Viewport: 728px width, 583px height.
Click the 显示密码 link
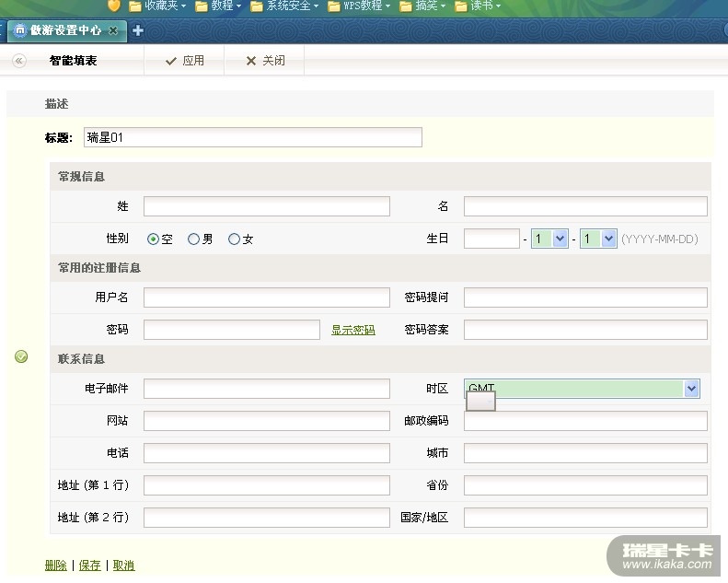(x=353, y=330)
